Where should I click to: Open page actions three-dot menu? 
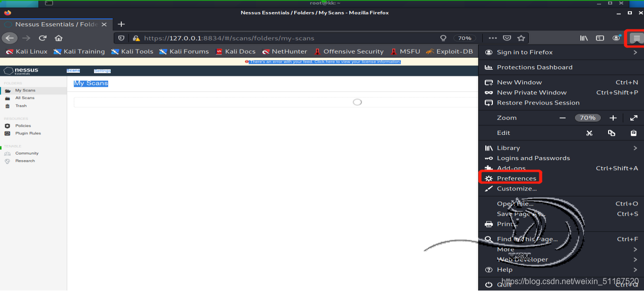(x=492, y=38)
